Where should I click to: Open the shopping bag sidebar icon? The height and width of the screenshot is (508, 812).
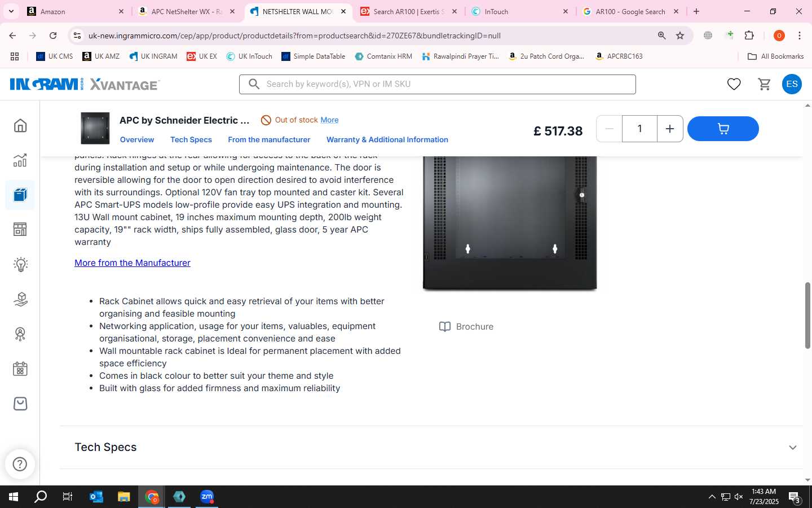pos(20,404)
